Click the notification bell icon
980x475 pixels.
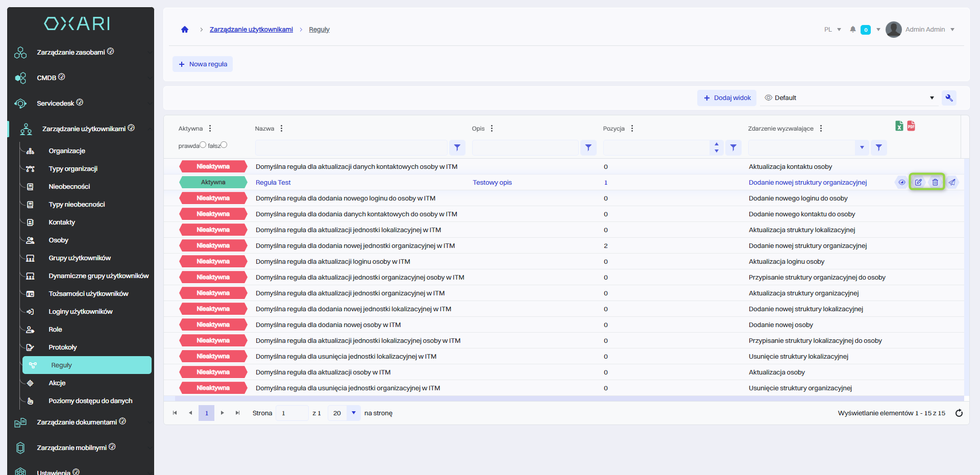click(x=852, y=30)
